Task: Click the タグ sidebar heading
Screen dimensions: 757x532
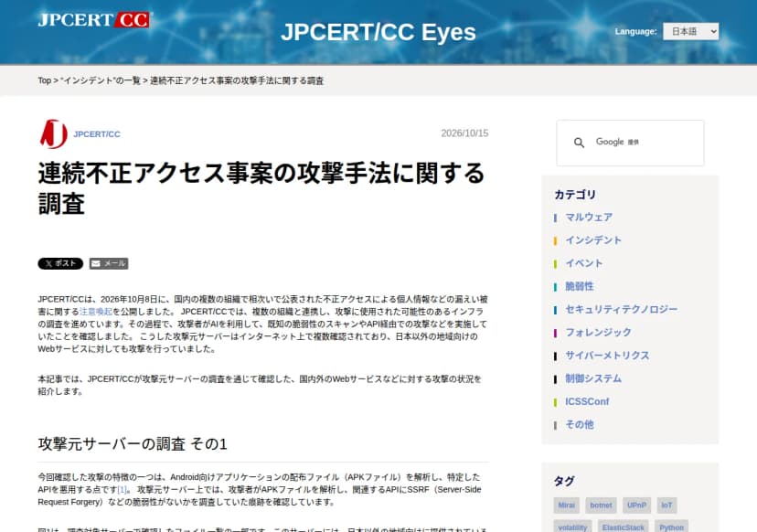Action: [x=564, y=481]
